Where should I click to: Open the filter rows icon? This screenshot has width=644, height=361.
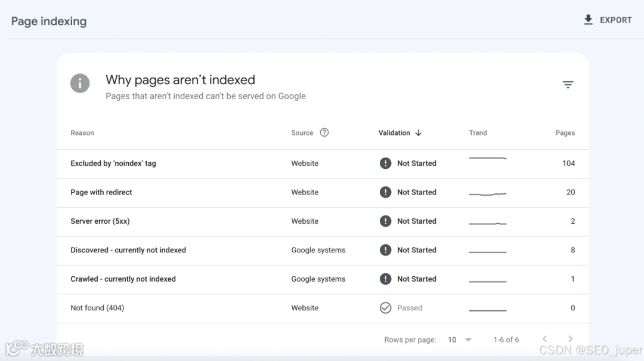568,85
